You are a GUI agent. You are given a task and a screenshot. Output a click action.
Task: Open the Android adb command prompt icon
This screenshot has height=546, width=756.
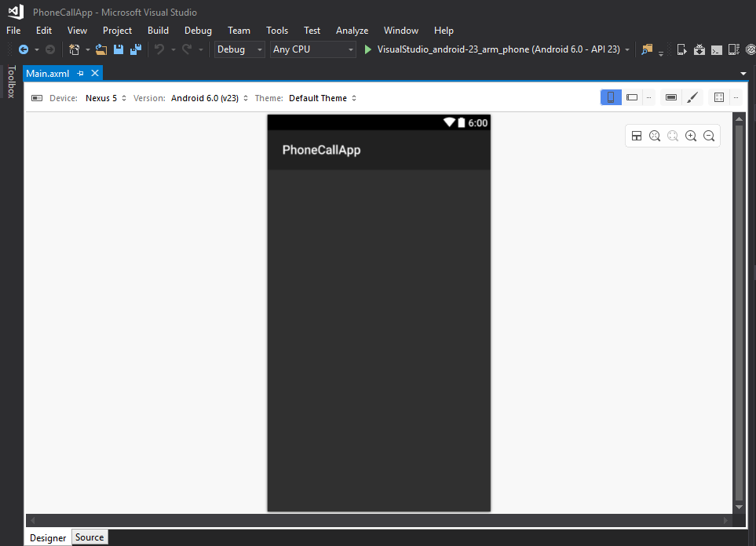pyautogui.click(x=717, y=49)
